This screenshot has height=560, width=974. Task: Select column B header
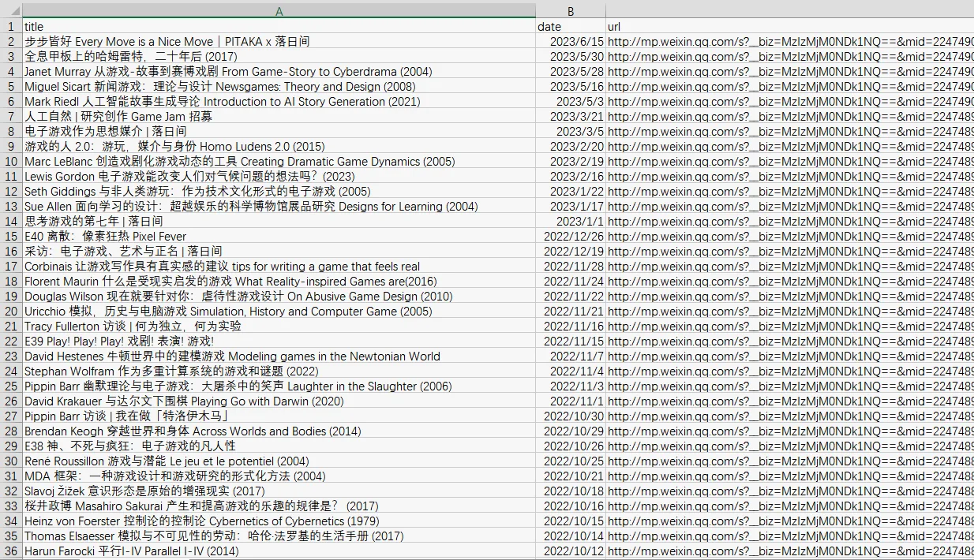click(x=571, y=11)
